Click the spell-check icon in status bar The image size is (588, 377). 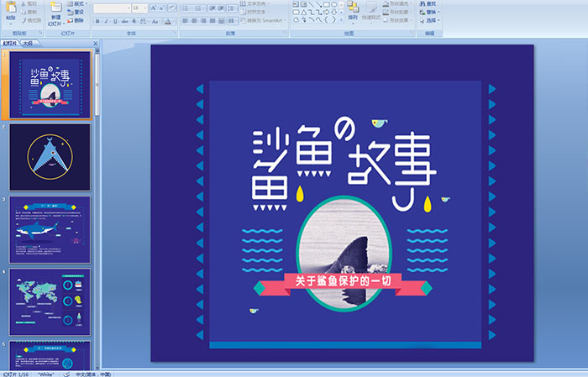66,374
